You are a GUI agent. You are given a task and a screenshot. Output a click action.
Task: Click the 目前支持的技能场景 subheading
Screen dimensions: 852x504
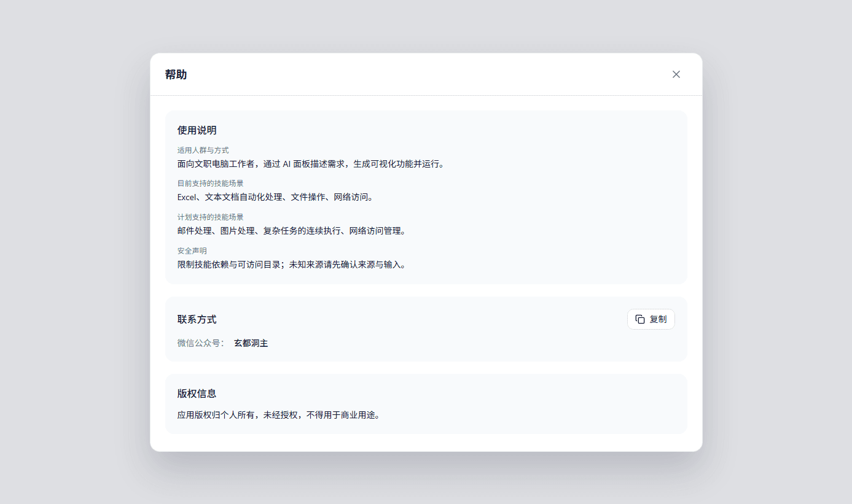click(x=209, y=183)
